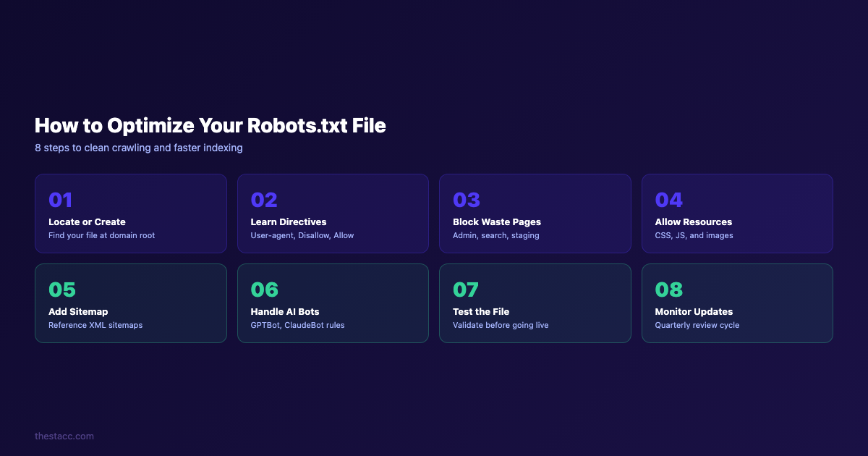Select the "8 steps to clean crawling" subtitle
This screenshot has width=868, height=456.
tap(138, 148)
